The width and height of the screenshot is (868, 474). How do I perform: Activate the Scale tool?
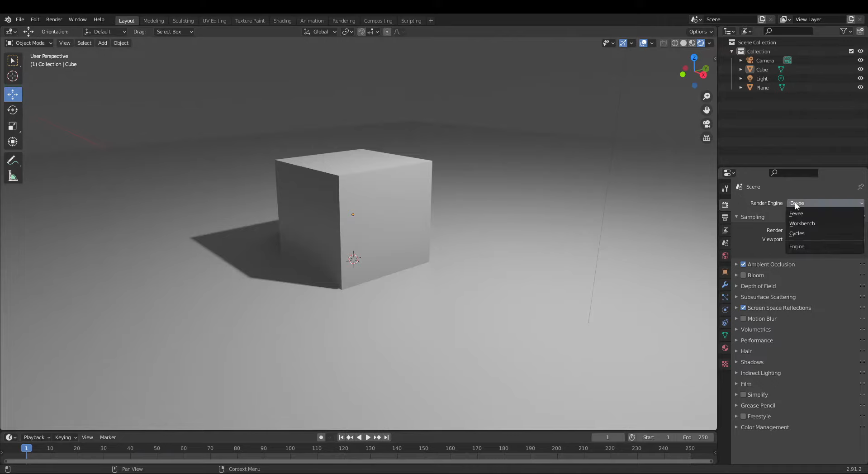(x=13, y=126)
